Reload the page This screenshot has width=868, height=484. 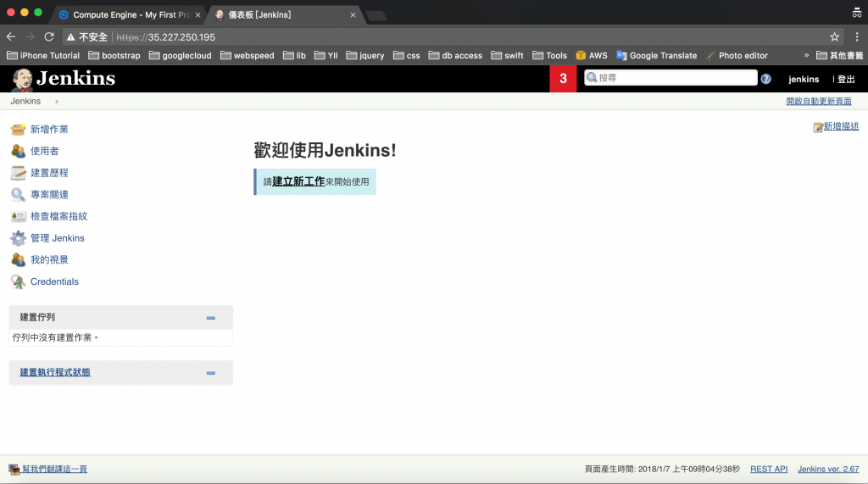pos(48,37)
